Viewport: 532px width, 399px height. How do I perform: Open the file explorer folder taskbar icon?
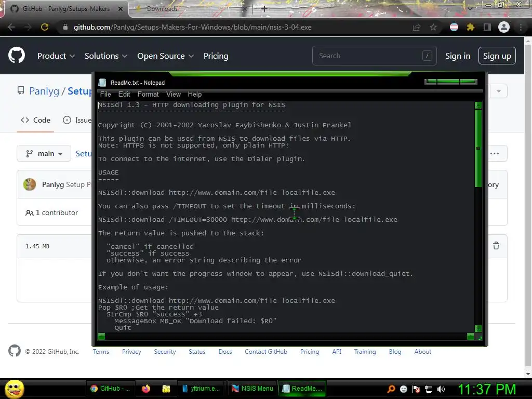point(166,389)
